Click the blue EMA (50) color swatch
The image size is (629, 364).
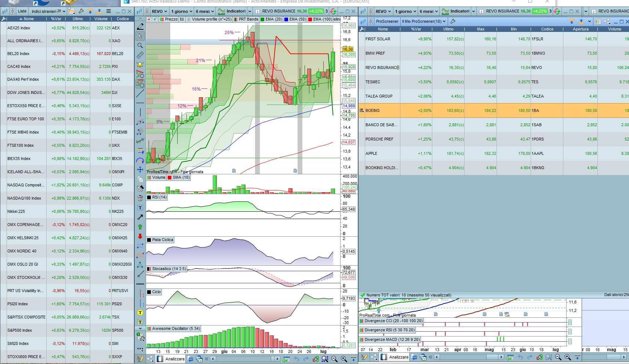tap(286, 19)
